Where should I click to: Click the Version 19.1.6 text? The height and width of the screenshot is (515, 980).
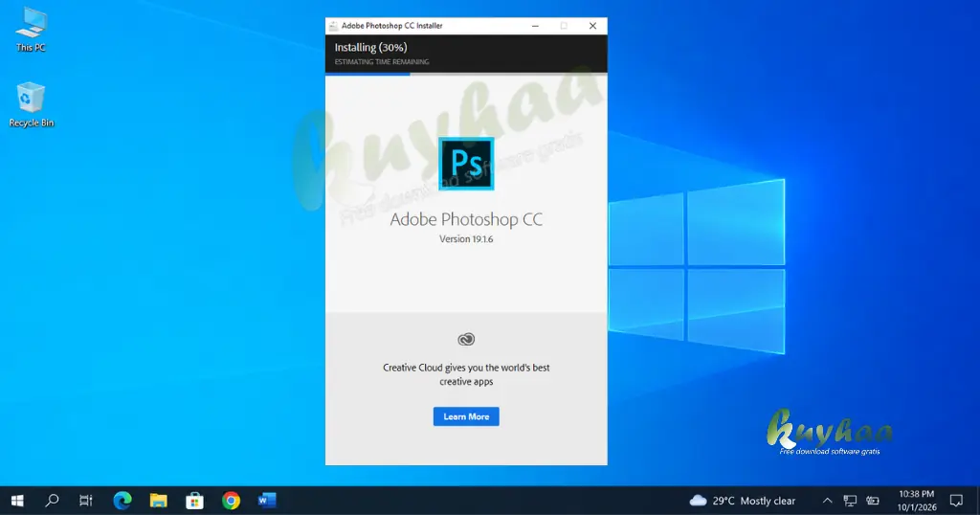(466, 238)
